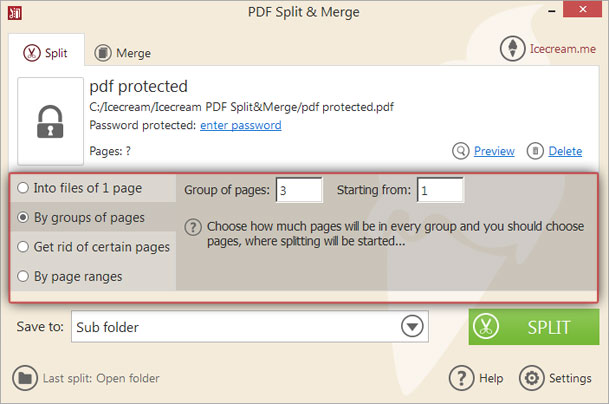Viewport: 609px width, 404px height.
Task: Click the Group of pages input field
Action: coord(299,189)
